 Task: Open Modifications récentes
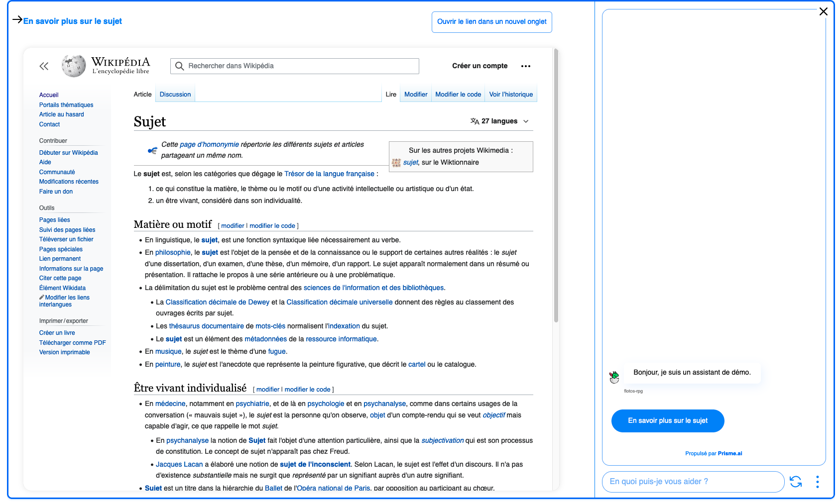coord(69,182)
